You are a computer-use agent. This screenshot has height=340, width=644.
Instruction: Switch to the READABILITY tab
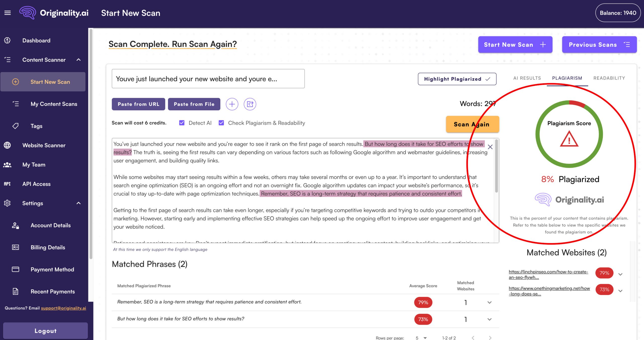click(609, 78)
